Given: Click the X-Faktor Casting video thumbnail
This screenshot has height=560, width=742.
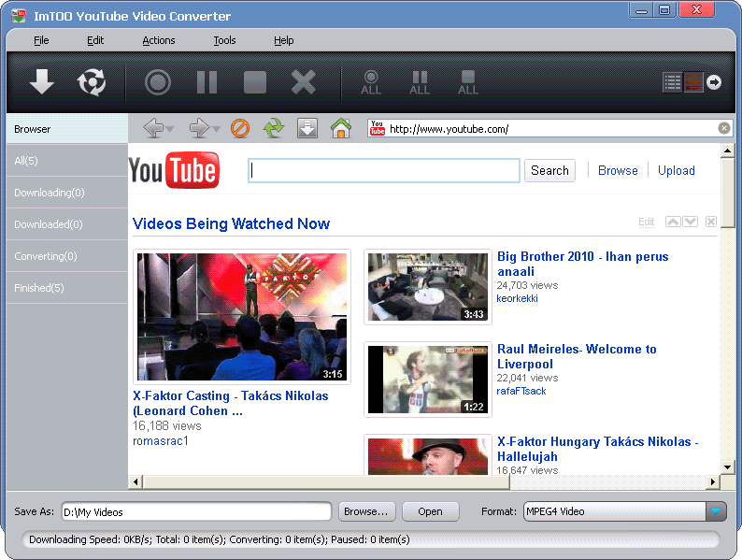Looking at the screenshot, I should click(x=242, y=317).
